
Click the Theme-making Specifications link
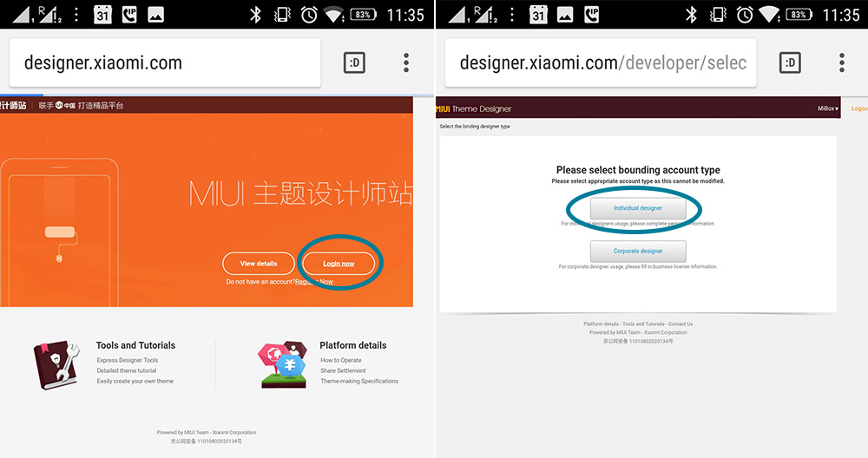point(359,381)
